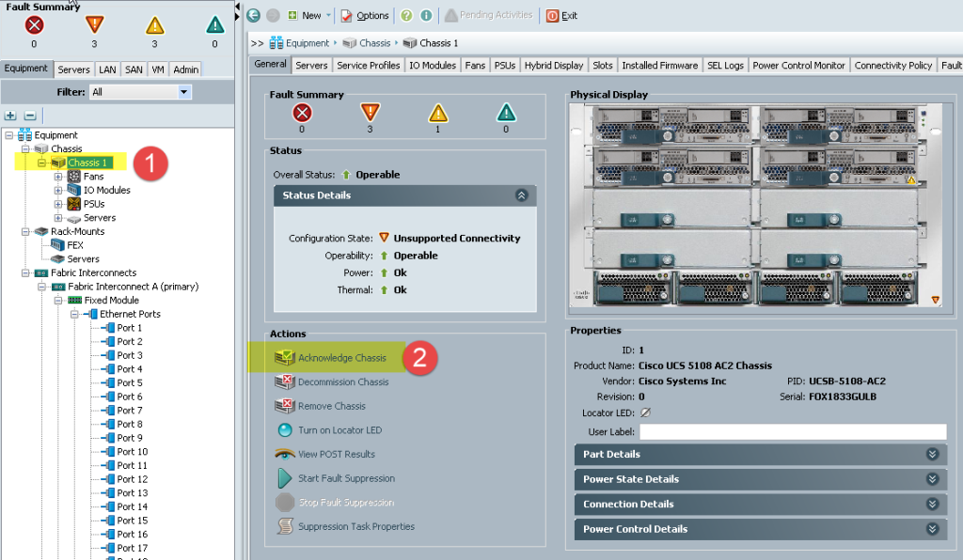Click the User Label input field
This screenshot has width=963, height=560.
pyautogui.click(x=793, y=432)
